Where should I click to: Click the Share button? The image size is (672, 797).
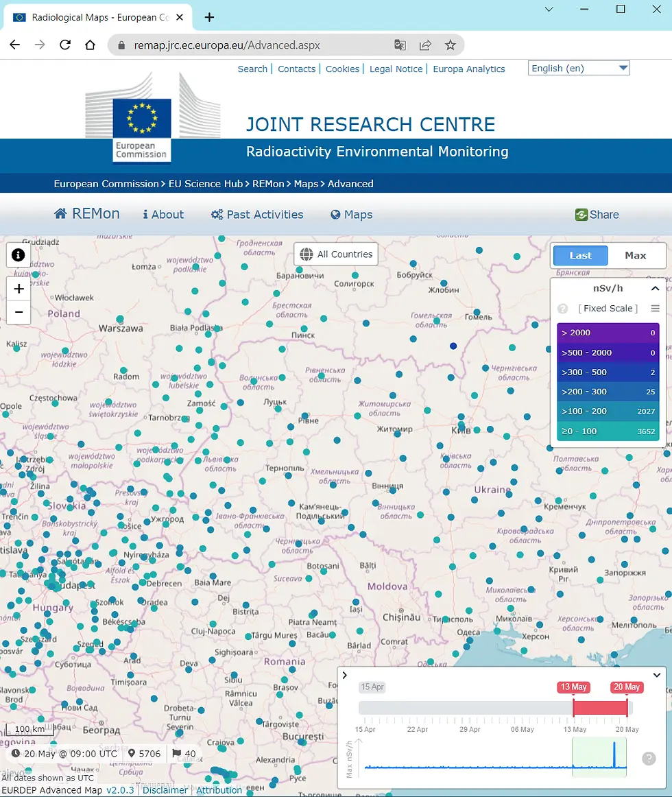[597, 215]
